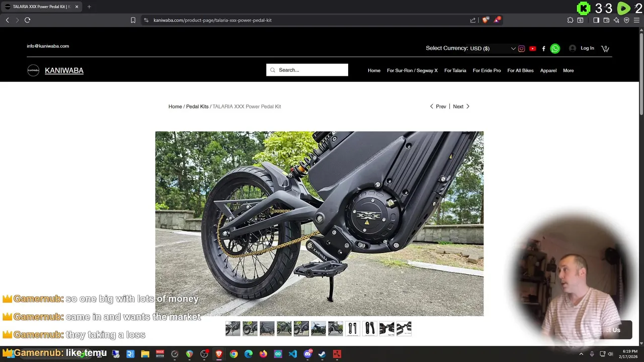Image resolution: width=644 pixels, height=362 pixels.
Task: Click the KANIWABA site title link
Action: point(64,70)
